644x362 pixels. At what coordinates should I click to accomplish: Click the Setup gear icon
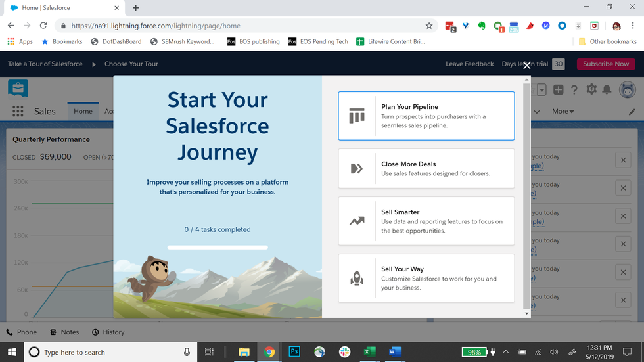tap(591, 90)
